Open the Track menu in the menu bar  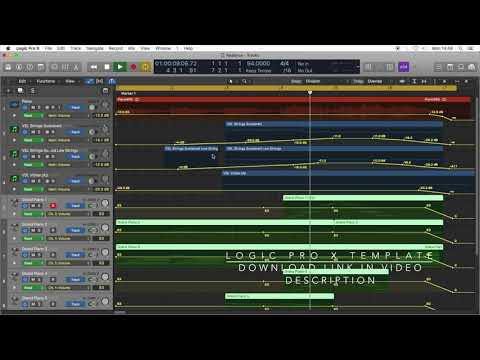click(x=76, y=48)
